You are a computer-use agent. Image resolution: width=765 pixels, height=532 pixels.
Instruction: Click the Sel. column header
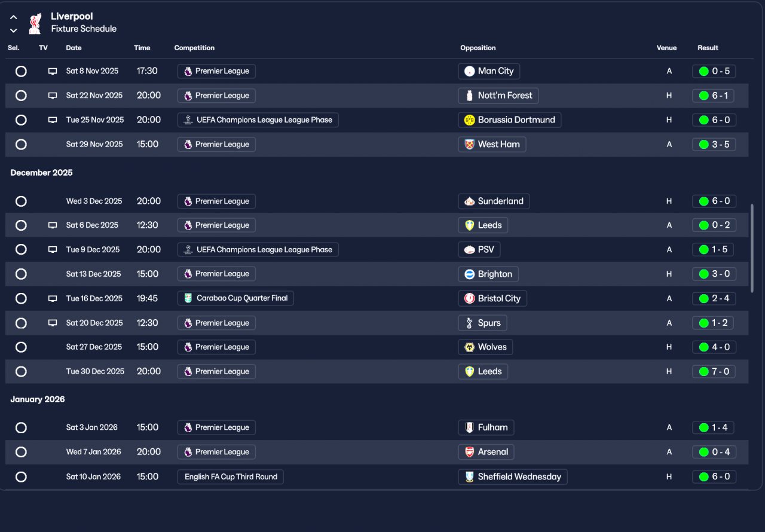pyautogui.click(x=14, y=48)
